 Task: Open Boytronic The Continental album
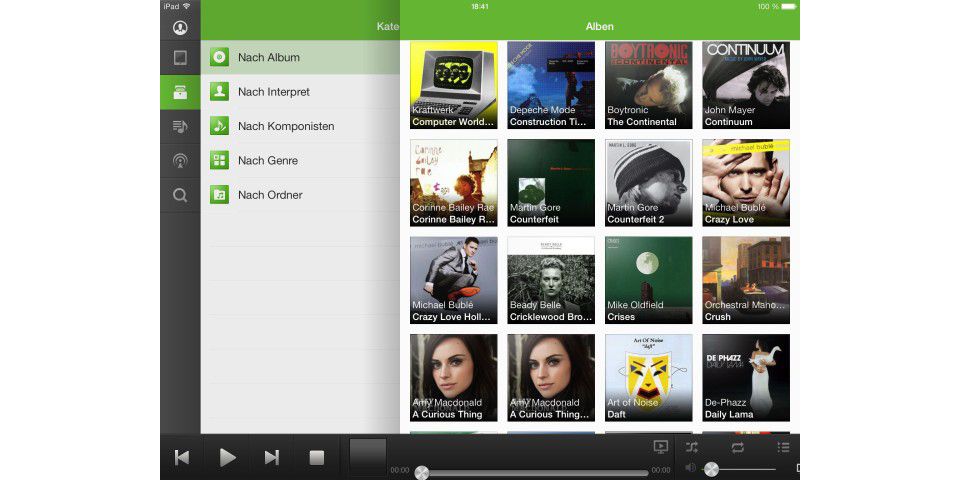648,85
